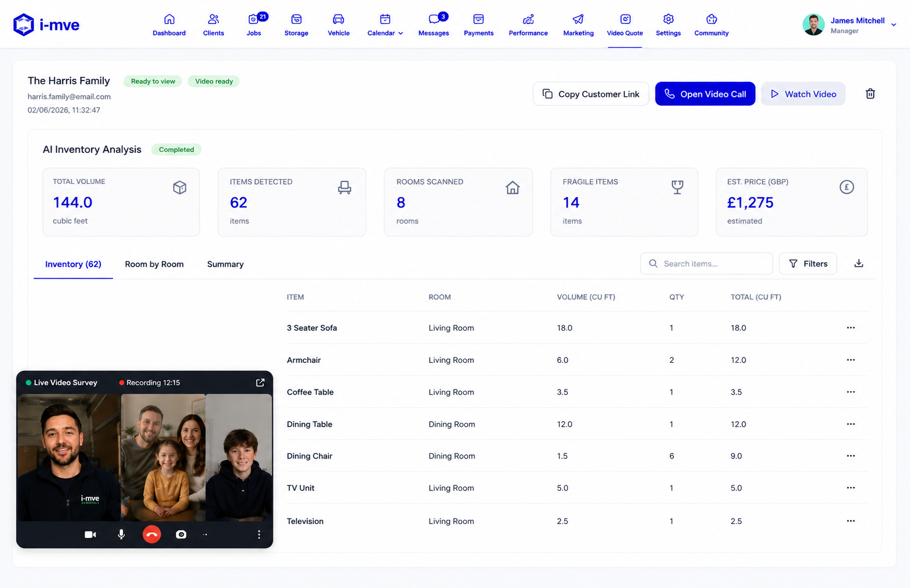Switch to Room by Room tab
This screenshot has width=910, height=588.
[x=154, y=264]
